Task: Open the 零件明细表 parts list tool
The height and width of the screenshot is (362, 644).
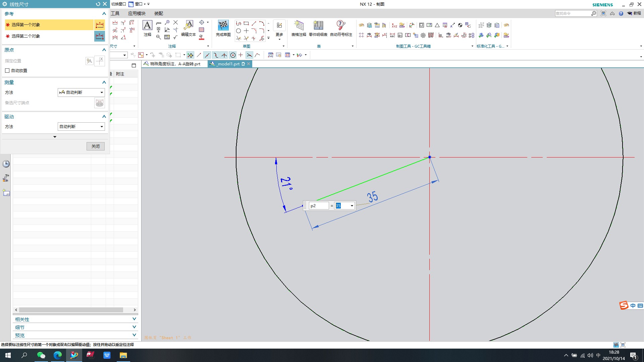Action: pos(318,28)
